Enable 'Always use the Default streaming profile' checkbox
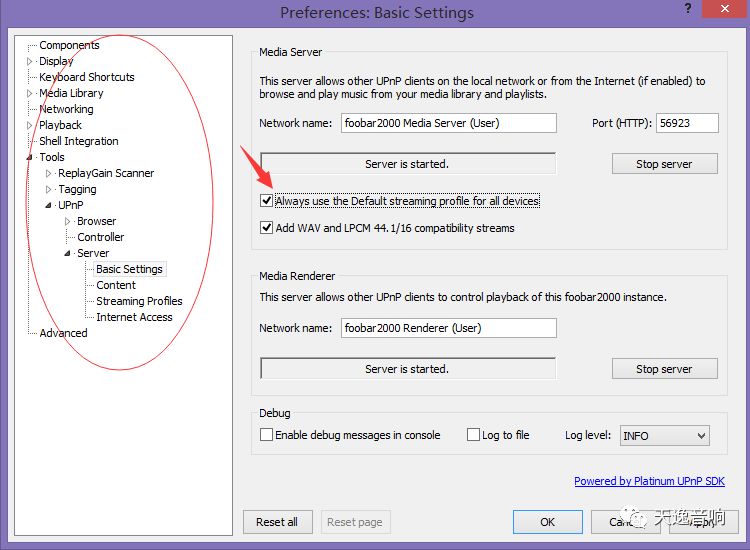The width and height of the screenshot is (750, 550). (266, 201)
